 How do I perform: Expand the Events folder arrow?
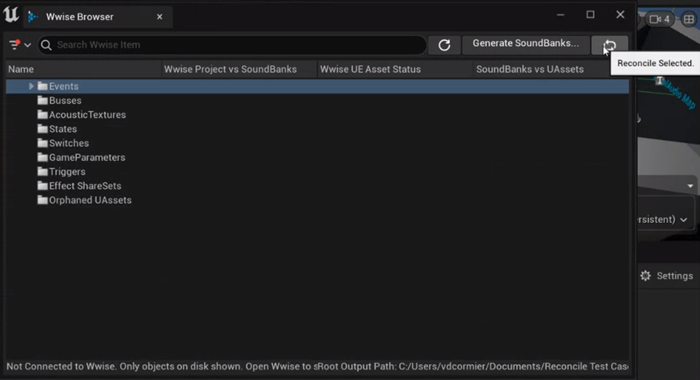31,86
